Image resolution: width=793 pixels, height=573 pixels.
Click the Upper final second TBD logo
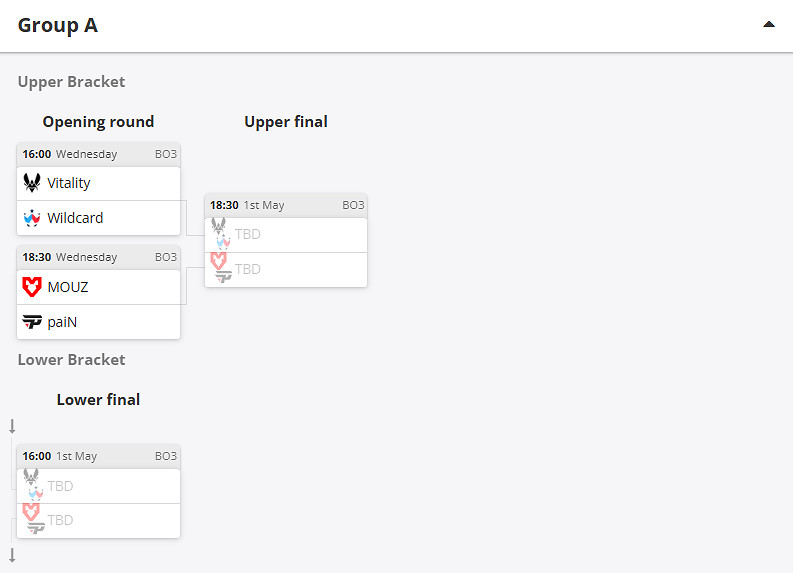point(220,268)
